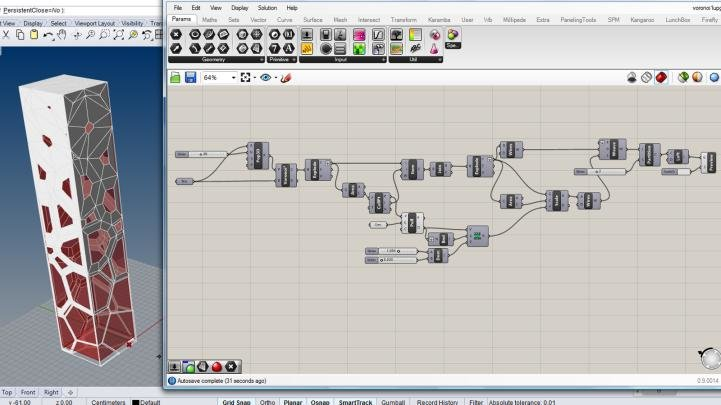The height and width of the screenshot is (405, 721).
Task: Click the Paste clipboard icon in Rhino
Action: click(x=34, y=34)
